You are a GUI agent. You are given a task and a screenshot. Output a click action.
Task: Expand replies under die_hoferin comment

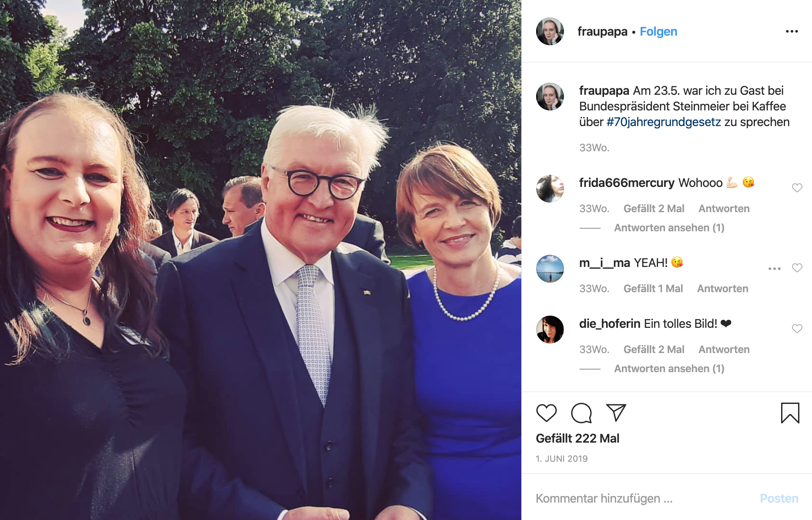point(669,369)
